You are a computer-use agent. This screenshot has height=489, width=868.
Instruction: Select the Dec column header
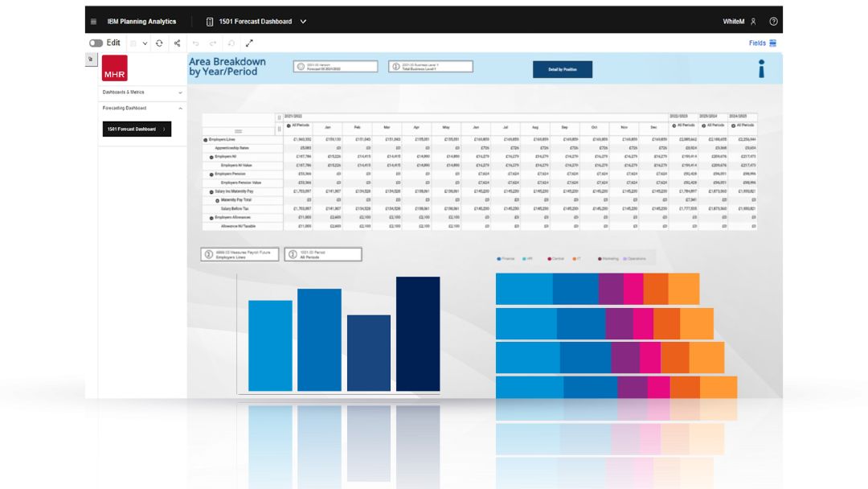pyautogui.click(x=653, y=127)
